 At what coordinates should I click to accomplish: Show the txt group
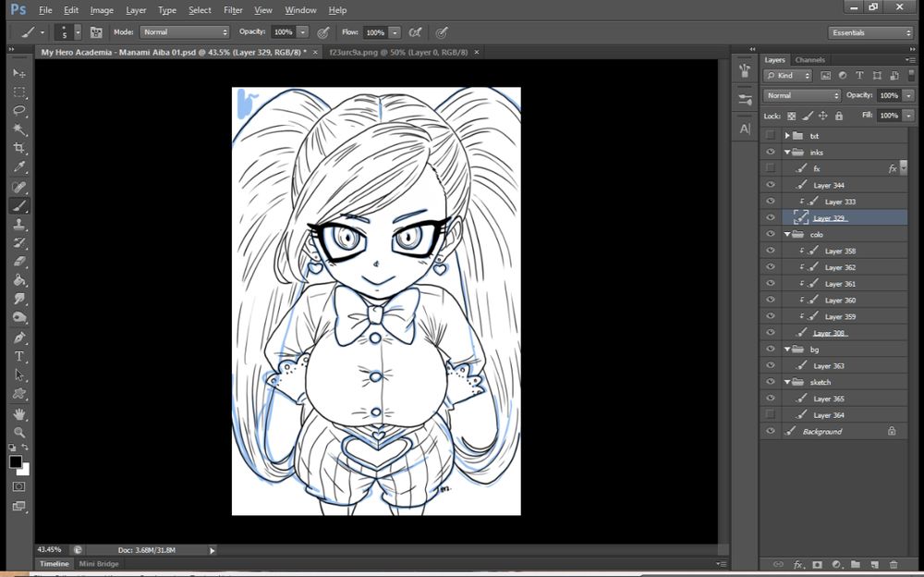pyautogui.click(x=771, y=136)
